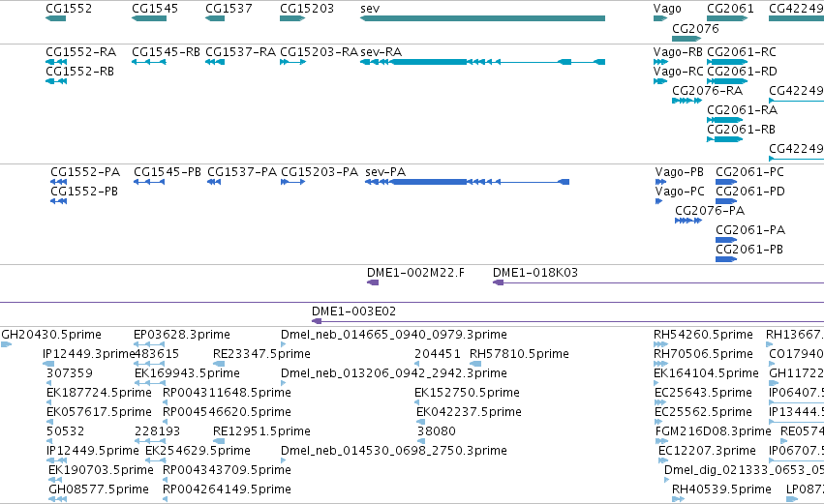
Task: Click the CG2061-RD transcript label
Action: (742, 72)
